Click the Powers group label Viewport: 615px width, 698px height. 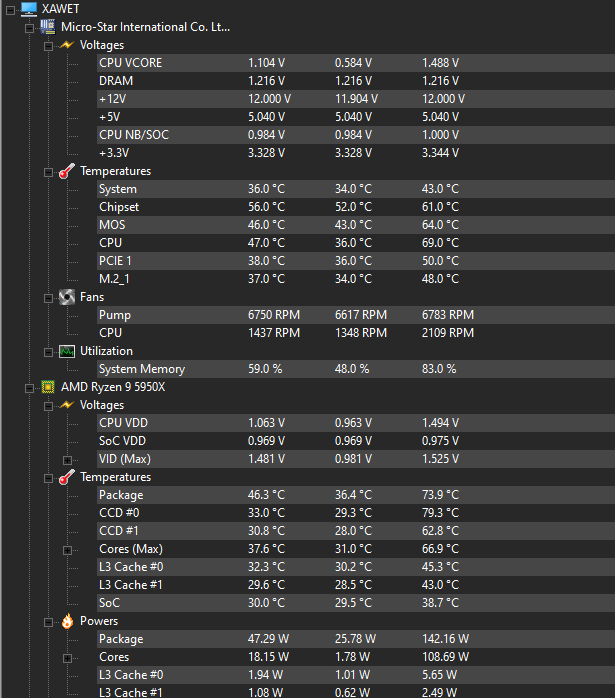[x=99, y=621]
